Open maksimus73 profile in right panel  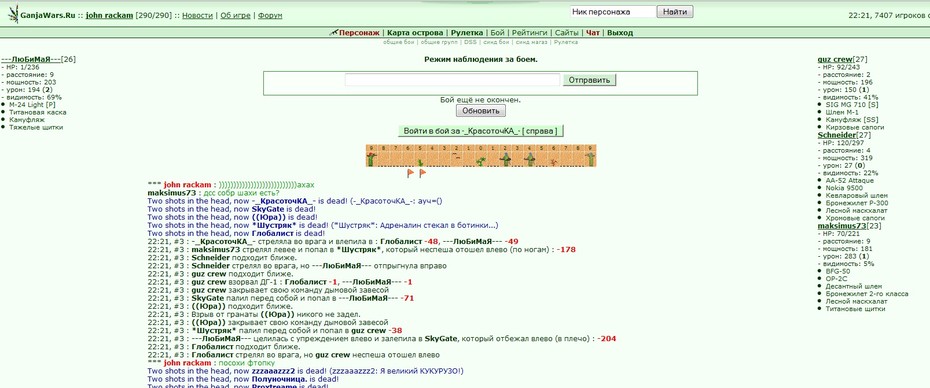842,226
